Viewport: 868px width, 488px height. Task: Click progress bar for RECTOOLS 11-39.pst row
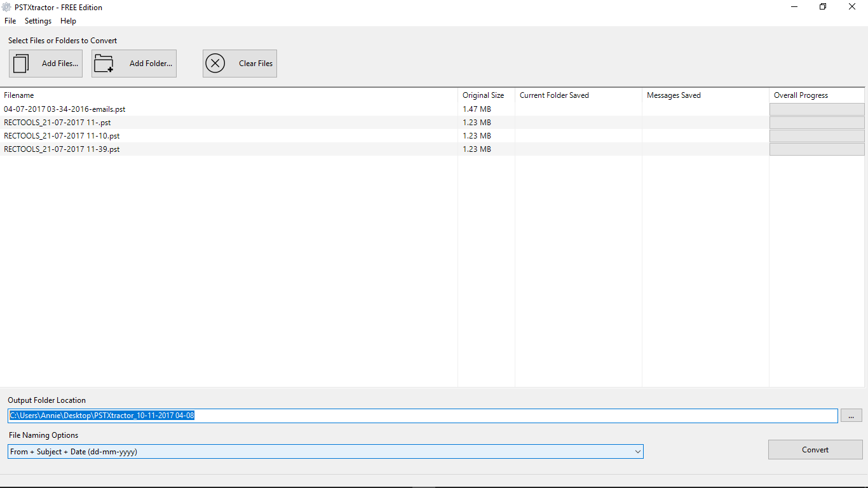pyautogui.click(x=817, y=149)
